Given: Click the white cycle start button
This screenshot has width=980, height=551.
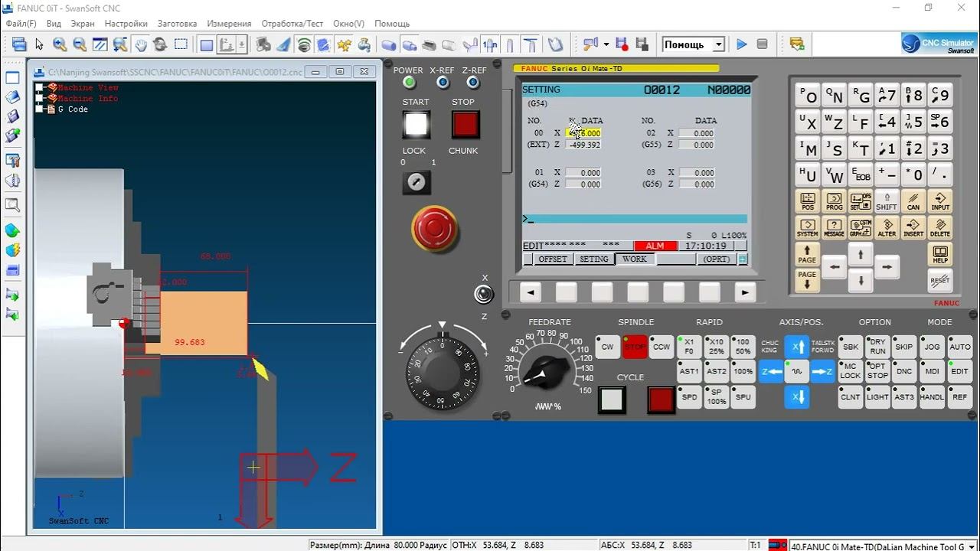Looking at the screenshot, I should (x=612, y=400).
